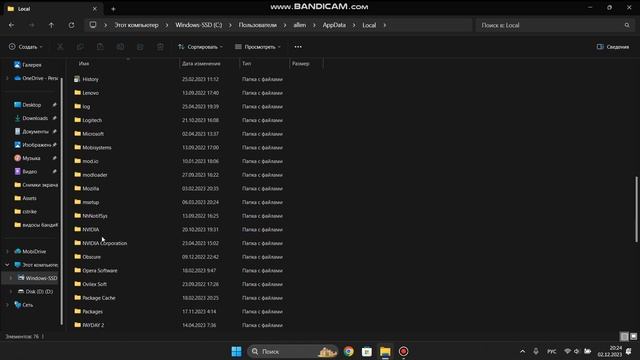Launch Google Chrome from the taskbar
The height and width of the screenshot is (360, 640).
[349, 351]
